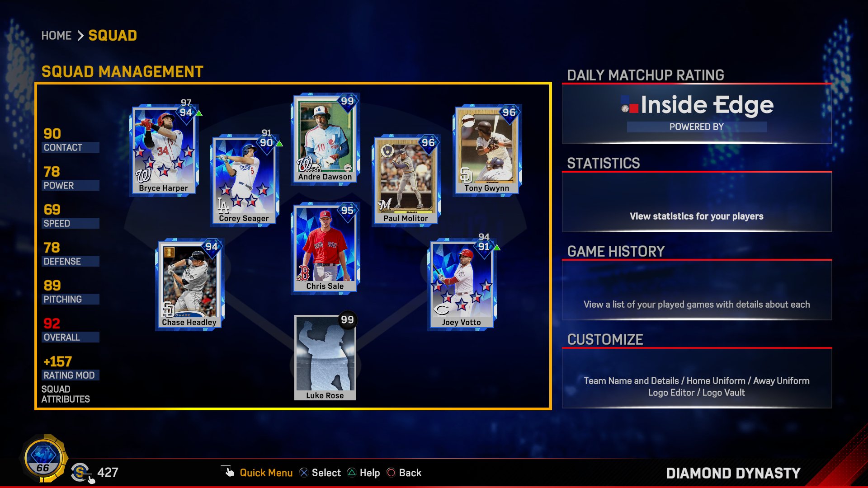Click the +157 RATING MOD value
This screenshot has width=868, height=488.
click(71, 367)
